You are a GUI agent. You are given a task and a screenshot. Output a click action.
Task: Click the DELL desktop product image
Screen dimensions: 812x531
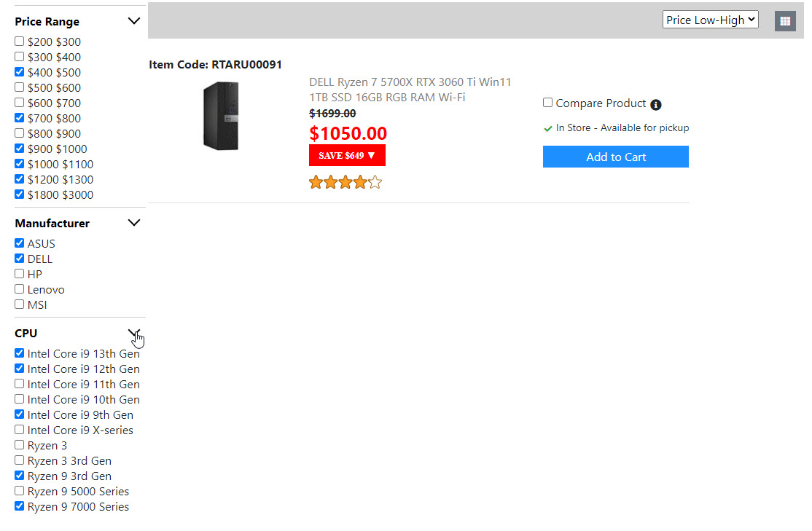pos(220,116)
